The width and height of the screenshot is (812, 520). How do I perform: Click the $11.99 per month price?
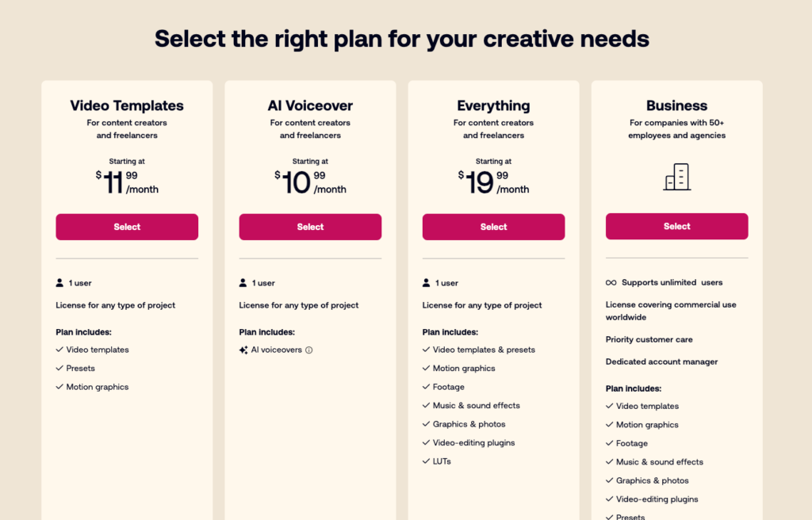[x=127, y=182]
